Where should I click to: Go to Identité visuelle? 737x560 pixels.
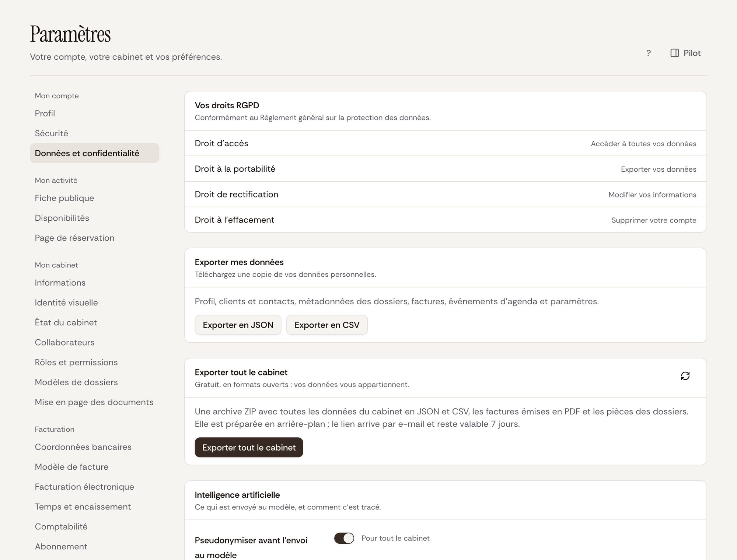click(95, 303)
